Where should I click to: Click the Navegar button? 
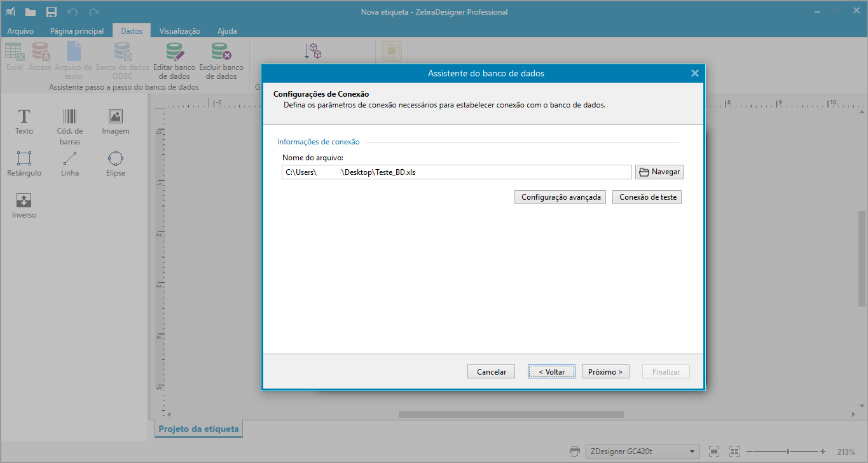659,172
